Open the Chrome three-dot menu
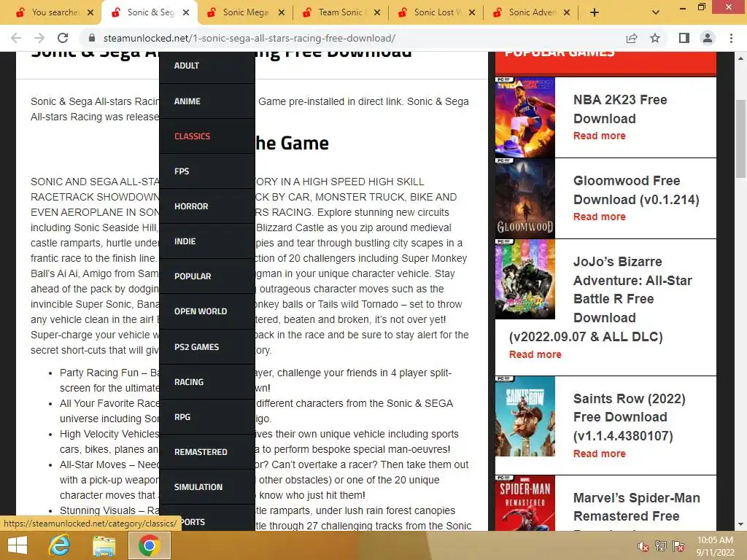 click(x=731, y=38)
